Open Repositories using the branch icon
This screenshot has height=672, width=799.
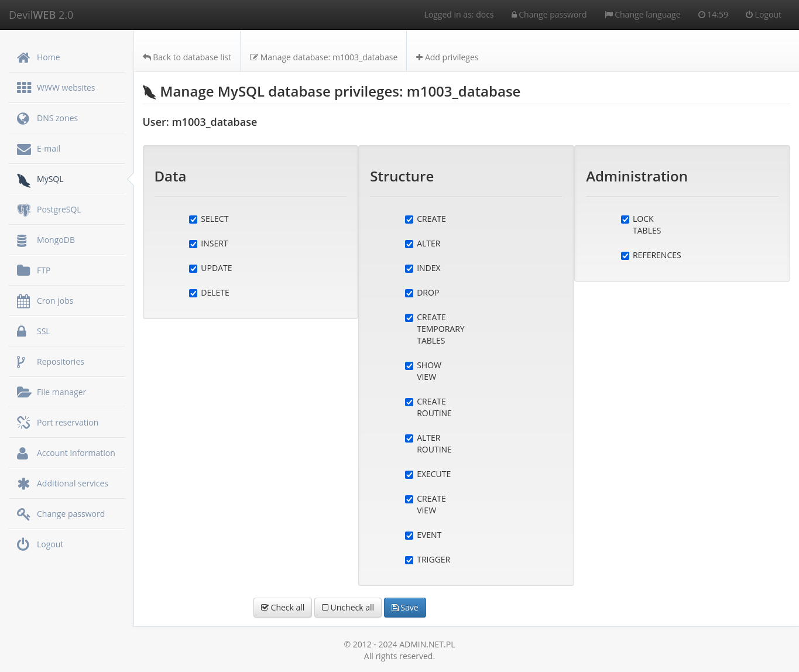point(22,361)
